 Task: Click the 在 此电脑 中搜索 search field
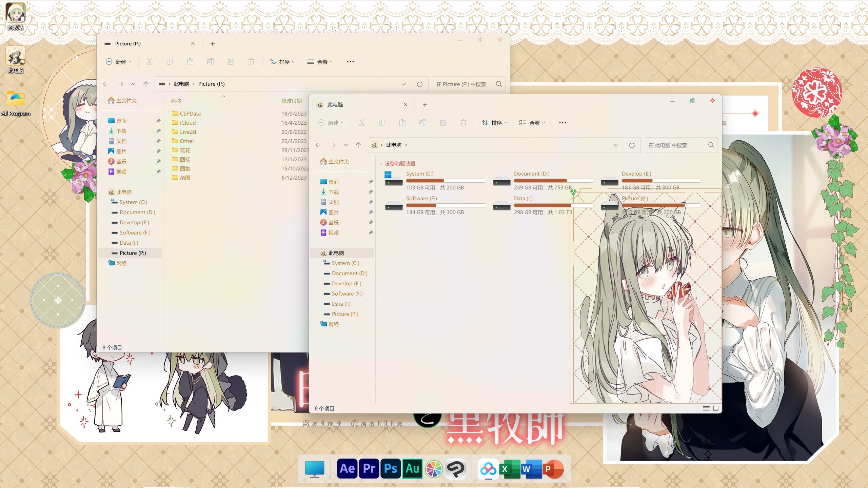[x=681, y=145]
